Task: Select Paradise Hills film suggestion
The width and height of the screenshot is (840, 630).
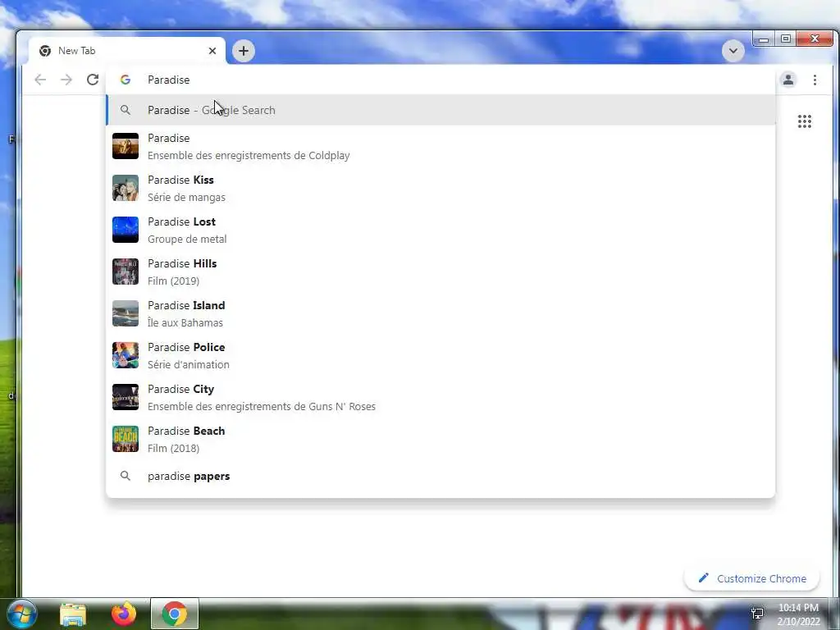Action: [441, 272]
